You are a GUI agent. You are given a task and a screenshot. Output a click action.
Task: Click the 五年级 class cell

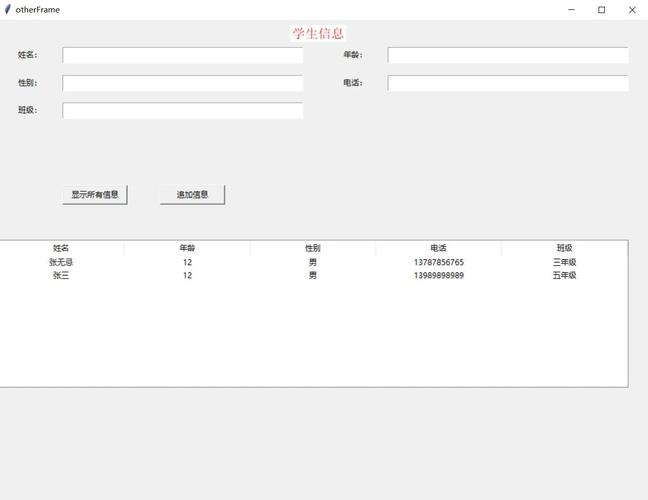[x=564, y=275]
